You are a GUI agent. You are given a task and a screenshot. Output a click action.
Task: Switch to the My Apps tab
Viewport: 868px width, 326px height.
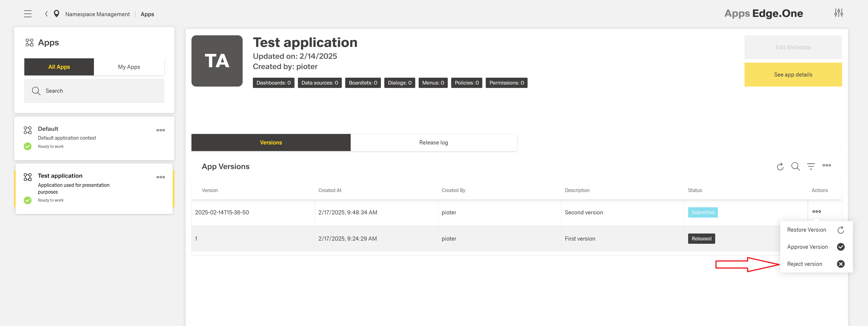(x=129, y=67)
